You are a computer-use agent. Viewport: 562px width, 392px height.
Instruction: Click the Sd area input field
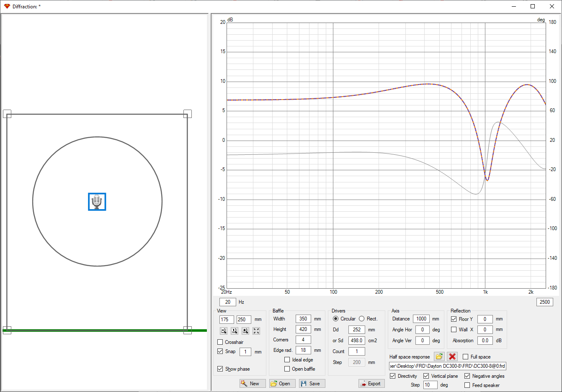[357, 341]
